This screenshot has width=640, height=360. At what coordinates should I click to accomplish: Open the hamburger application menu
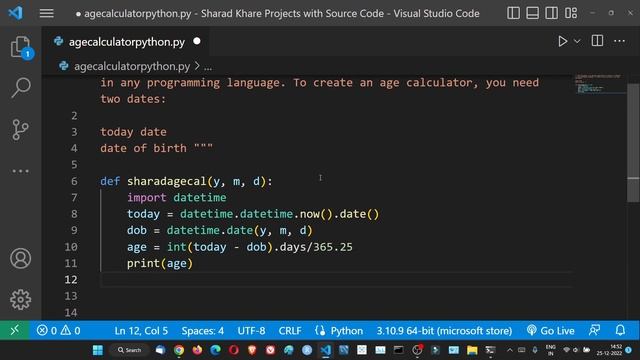(47, 13)
